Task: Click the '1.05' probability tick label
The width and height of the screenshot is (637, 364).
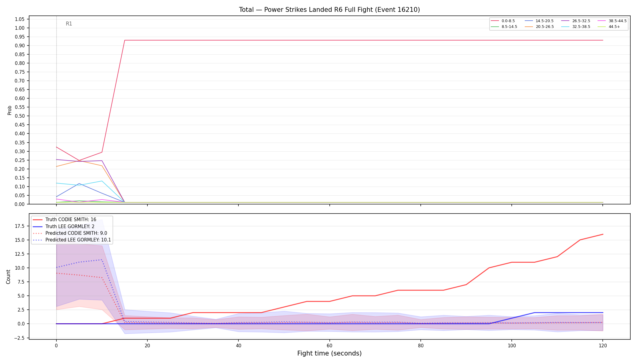Action: click(19, 19)
